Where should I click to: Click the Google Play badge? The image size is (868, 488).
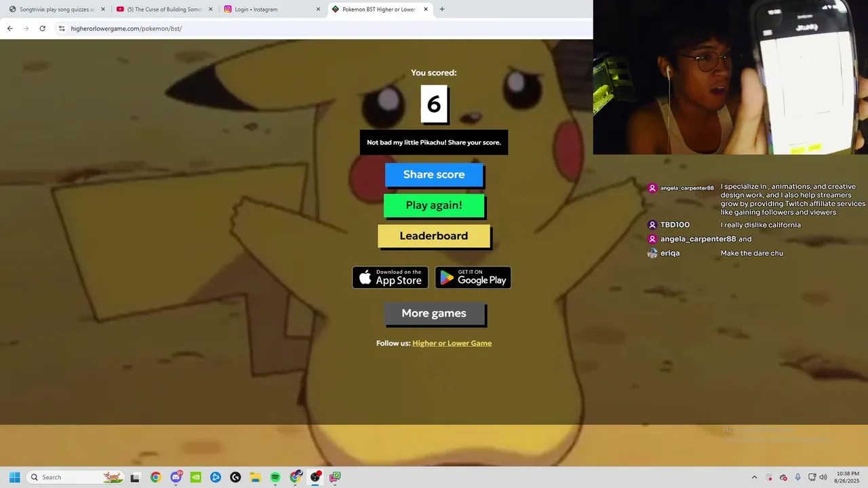[x=473, y=277]
